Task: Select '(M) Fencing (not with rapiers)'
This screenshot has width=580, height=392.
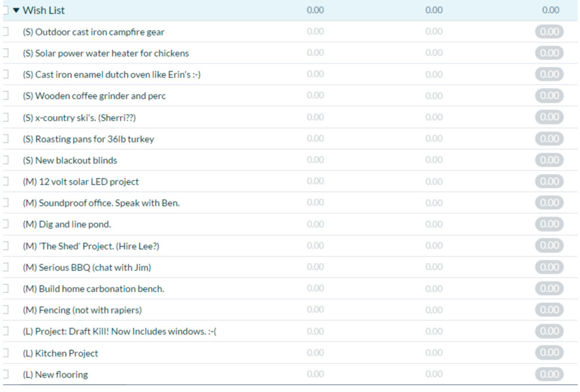Action: coord(83,310)
